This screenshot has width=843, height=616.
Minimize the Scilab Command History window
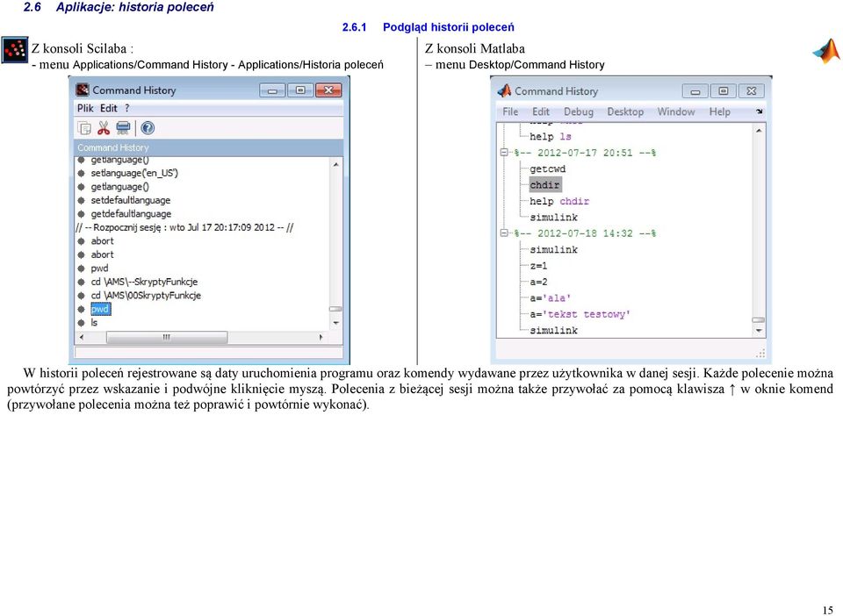point(272,90)
